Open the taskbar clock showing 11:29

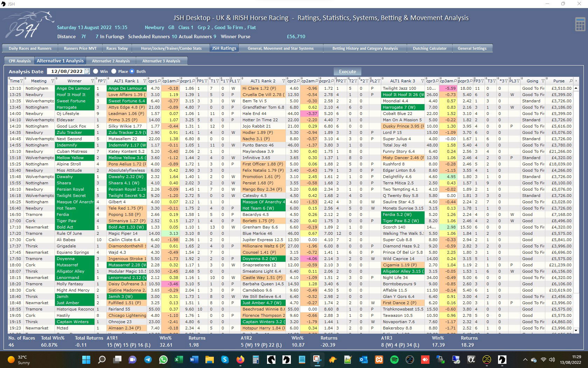click(570, 360)
